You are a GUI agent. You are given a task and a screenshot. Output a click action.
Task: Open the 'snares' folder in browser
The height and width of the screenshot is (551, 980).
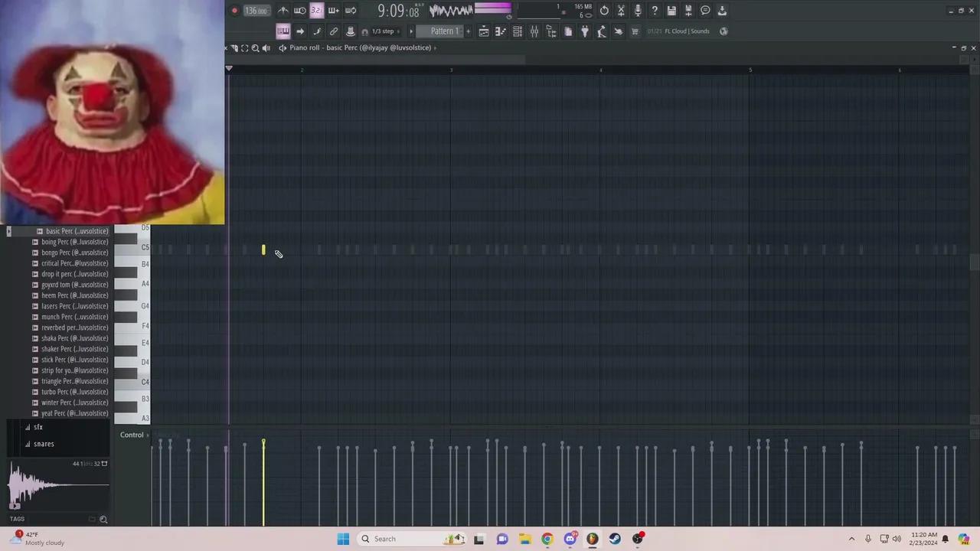pos(43,444)
